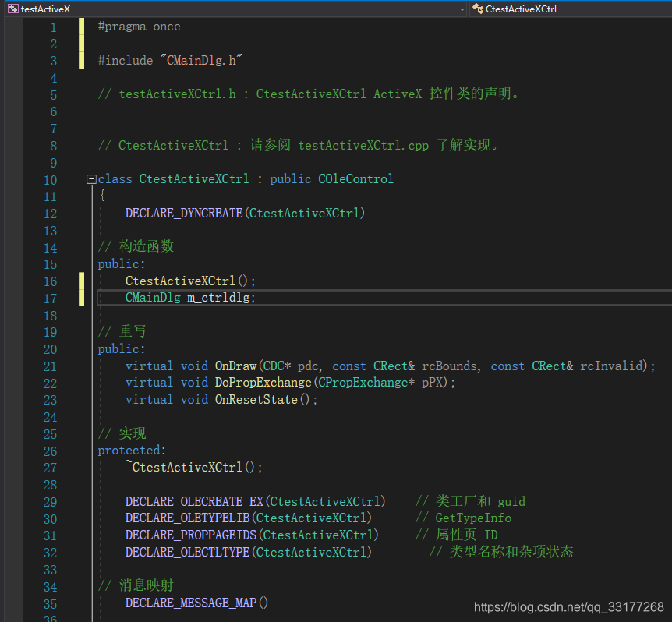Click the CMainDlg.h include filename

[201, 61]
